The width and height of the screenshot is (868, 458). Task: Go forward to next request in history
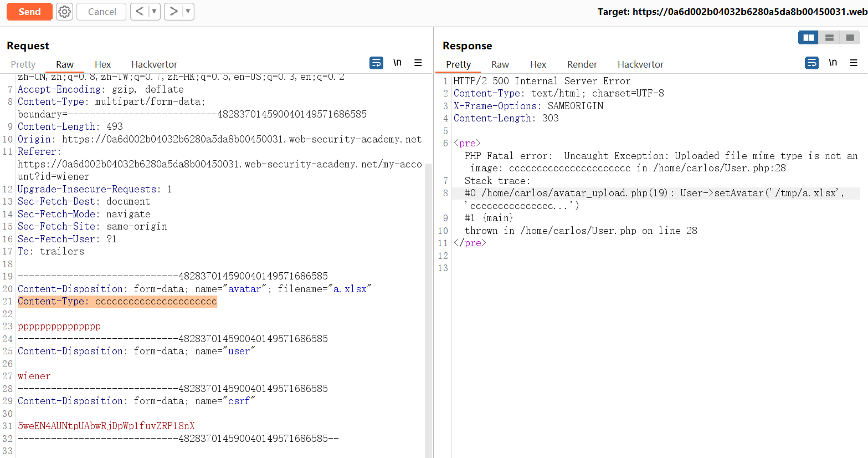173,12
